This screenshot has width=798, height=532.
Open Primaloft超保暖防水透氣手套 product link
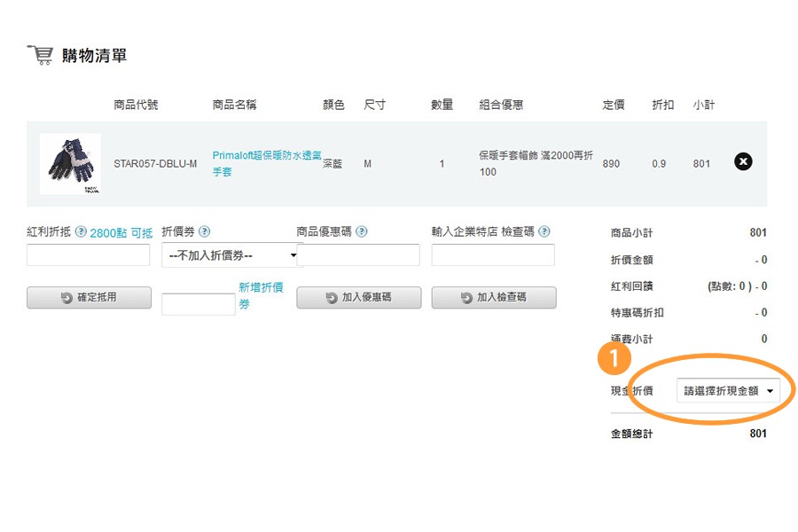point(267,163)
